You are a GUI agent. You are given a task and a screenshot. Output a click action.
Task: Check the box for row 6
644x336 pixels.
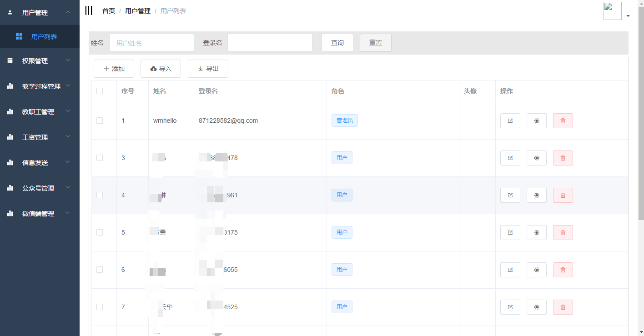point(100,270)
